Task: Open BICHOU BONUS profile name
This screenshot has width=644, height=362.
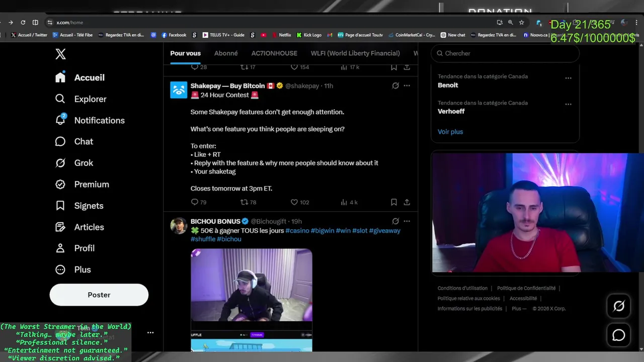Action: click(215, 221)
